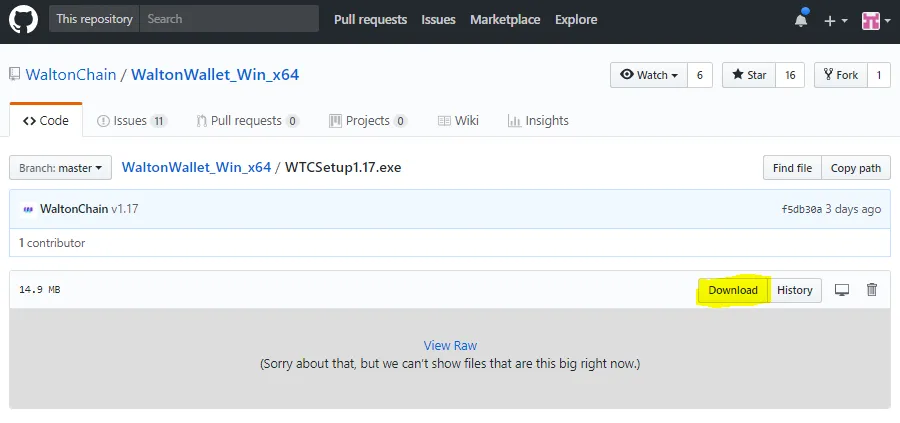Open Explore in top navigation

pyautogui.click(x=576, y=20)
